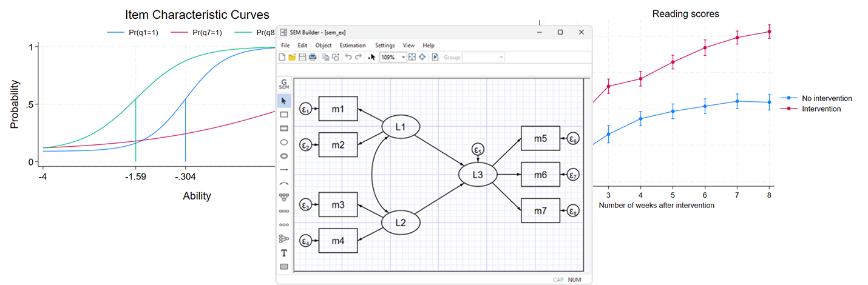This screenshot has width=868, height=285.
Task: Pick the observed variable rectangle tool
Action: tap(283, 114)
